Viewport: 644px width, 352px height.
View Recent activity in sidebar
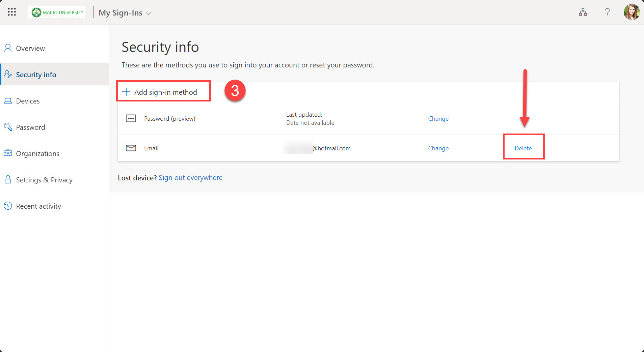(x=38, y=206)
